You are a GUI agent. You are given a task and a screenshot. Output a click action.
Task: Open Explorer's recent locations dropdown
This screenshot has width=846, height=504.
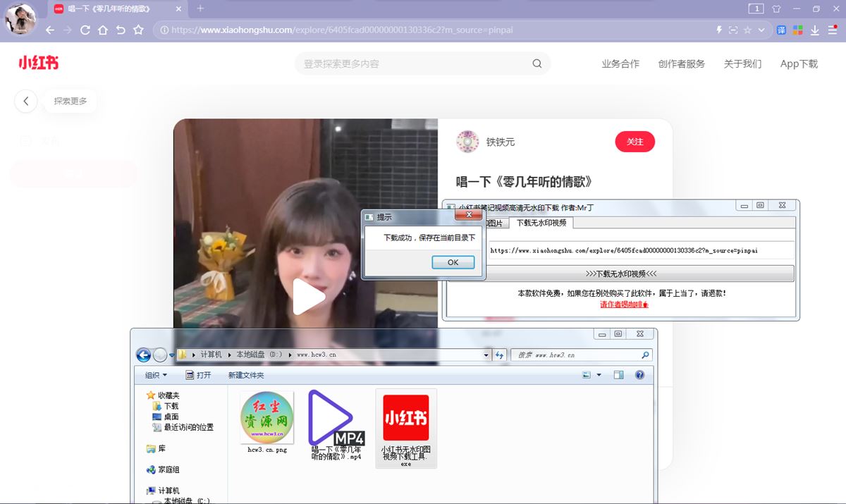pyautogui.click(x=172, y=355)
